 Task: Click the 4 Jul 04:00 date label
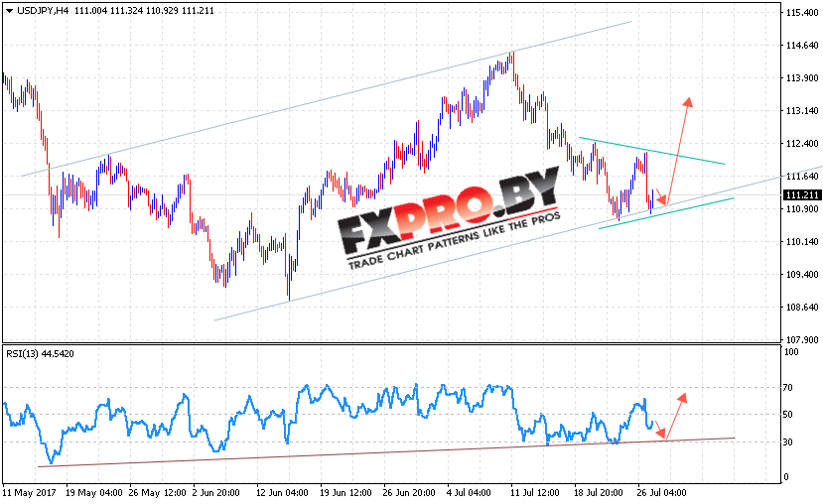469,493
